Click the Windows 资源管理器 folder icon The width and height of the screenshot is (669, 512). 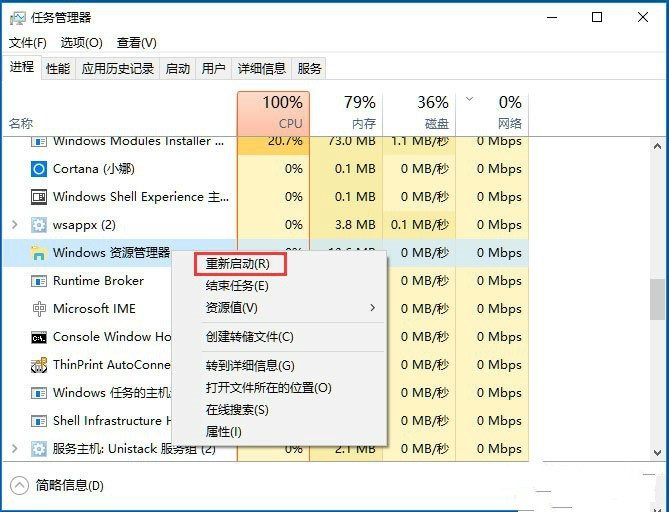[39, 253]
